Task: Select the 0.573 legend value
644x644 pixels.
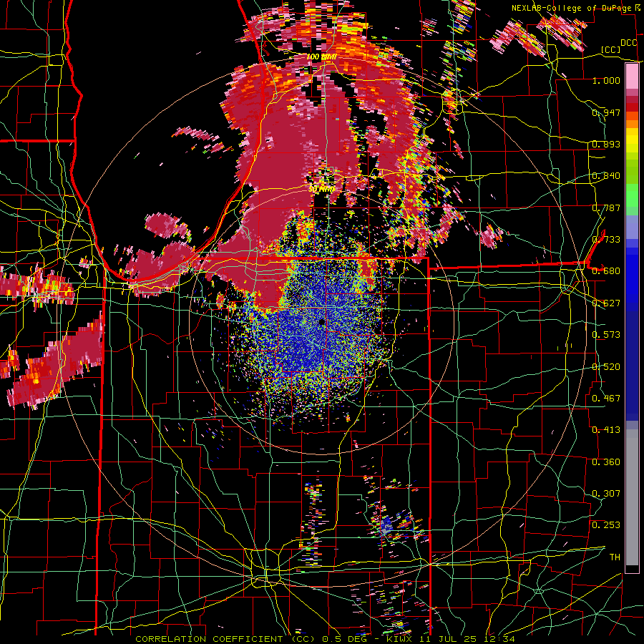Action: [x=606, y=335]
